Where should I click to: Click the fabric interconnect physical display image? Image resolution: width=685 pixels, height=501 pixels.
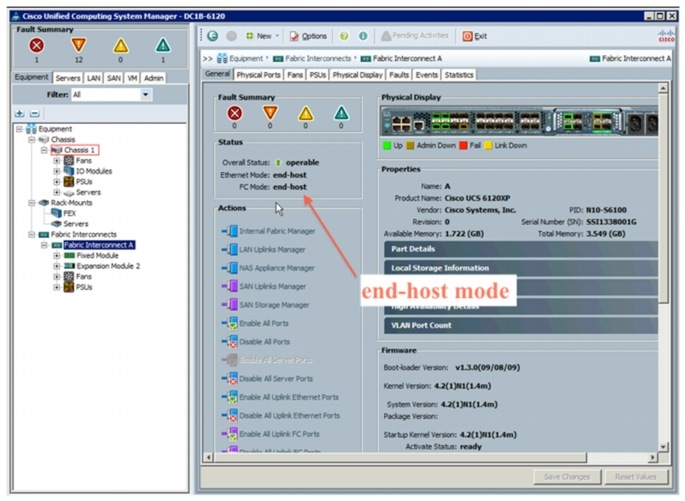point(519,121)
